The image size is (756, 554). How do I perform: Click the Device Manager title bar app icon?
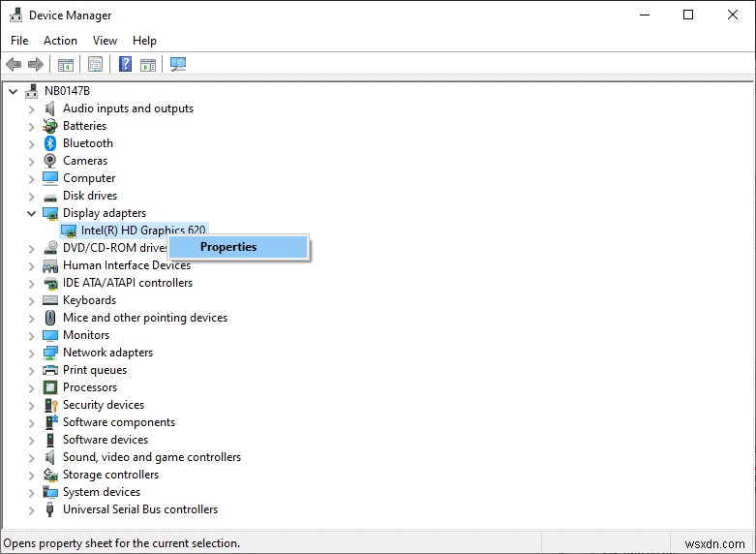pos(15,15)
